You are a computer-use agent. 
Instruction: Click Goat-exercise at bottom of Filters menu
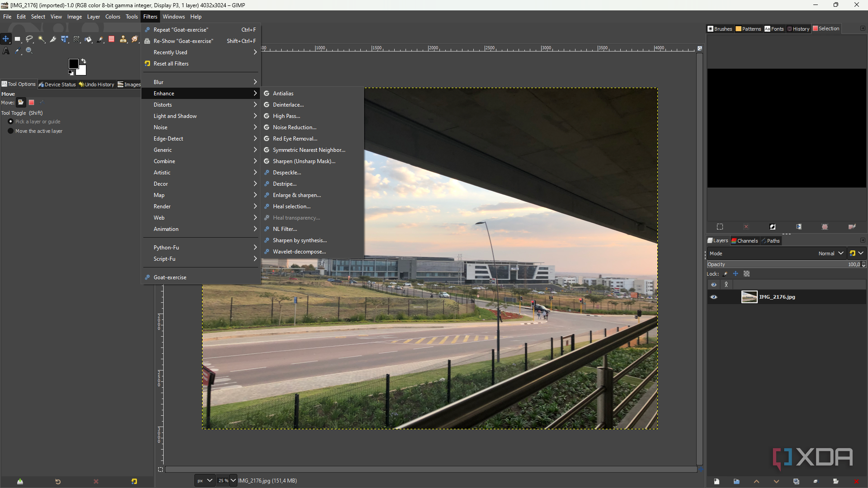click(201, 277)
